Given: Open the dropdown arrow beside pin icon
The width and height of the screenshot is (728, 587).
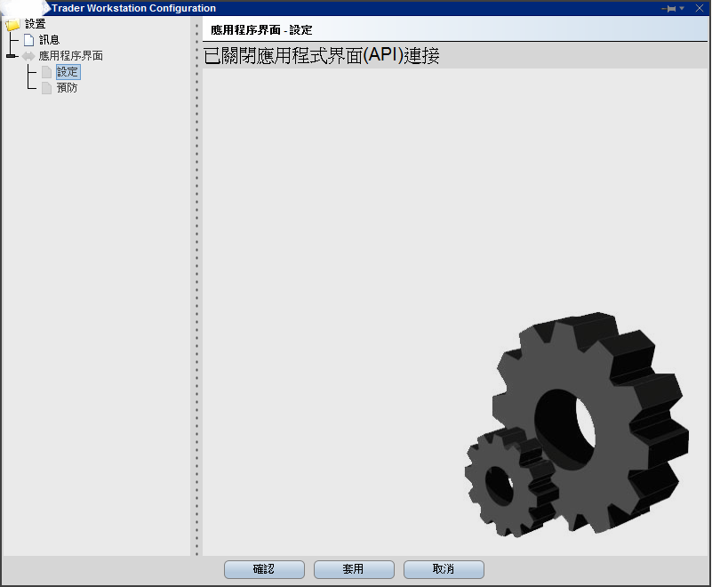Looking at the screenshot, I should point(682,8).
